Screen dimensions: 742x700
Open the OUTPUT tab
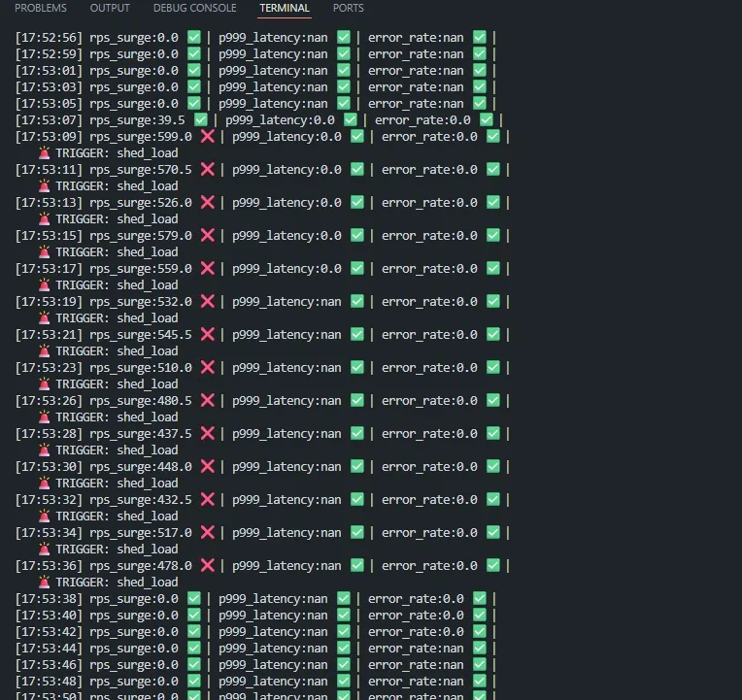coord(110,9)
